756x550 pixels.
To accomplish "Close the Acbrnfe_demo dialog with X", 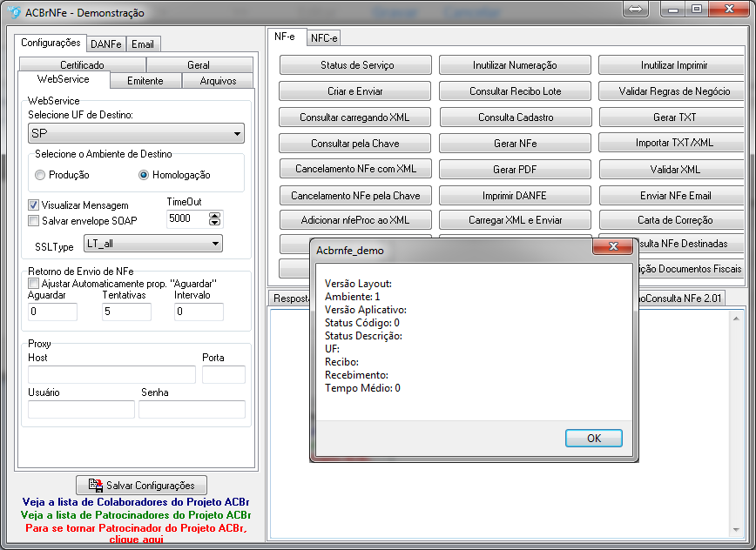I will click(x=613, y=246).
